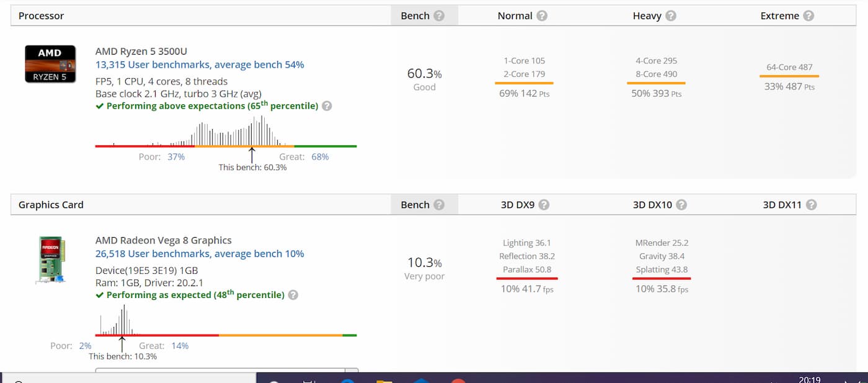The image size is (868, 383).
Task: Open the 26,518 User benchmarks link
Action: coord(200,253)
